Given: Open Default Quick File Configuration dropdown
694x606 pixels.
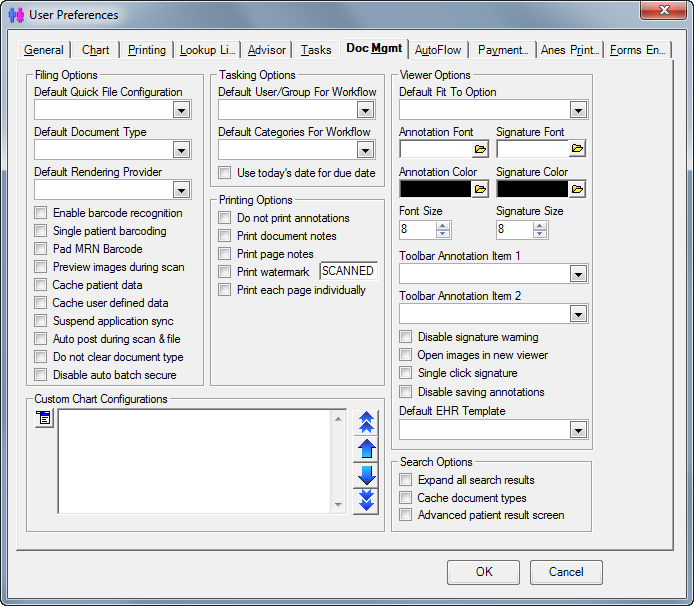Looking at the screenshot, I should [x=181, y=110].
